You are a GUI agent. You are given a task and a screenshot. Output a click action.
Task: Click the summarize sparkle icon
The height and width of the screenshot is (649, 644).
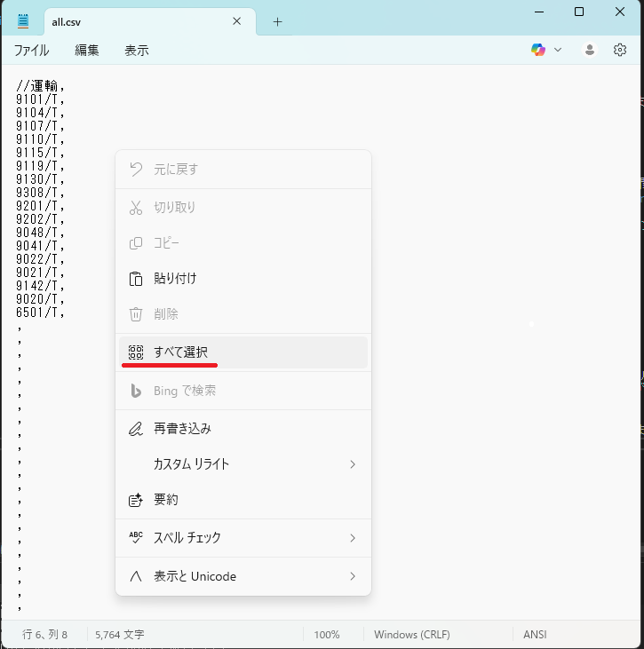(x=136, y=500)
